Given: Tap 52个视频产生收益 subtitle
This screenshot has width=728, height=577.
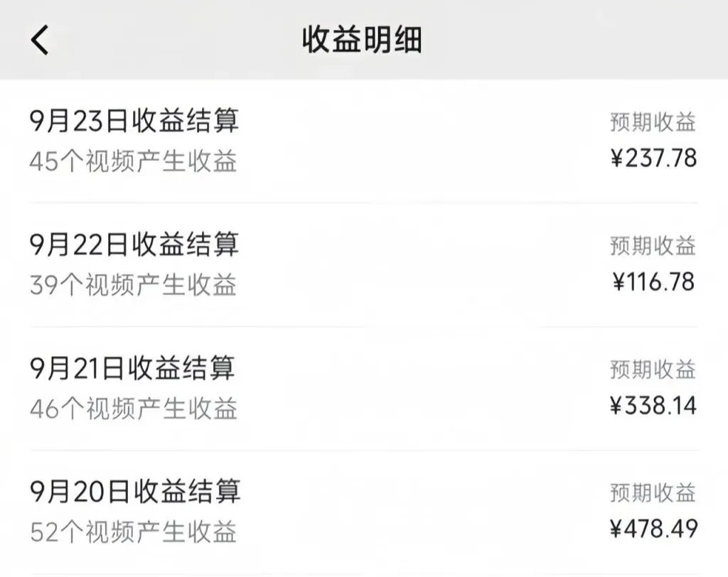Looking at the screenshot, I should point(134,532).
